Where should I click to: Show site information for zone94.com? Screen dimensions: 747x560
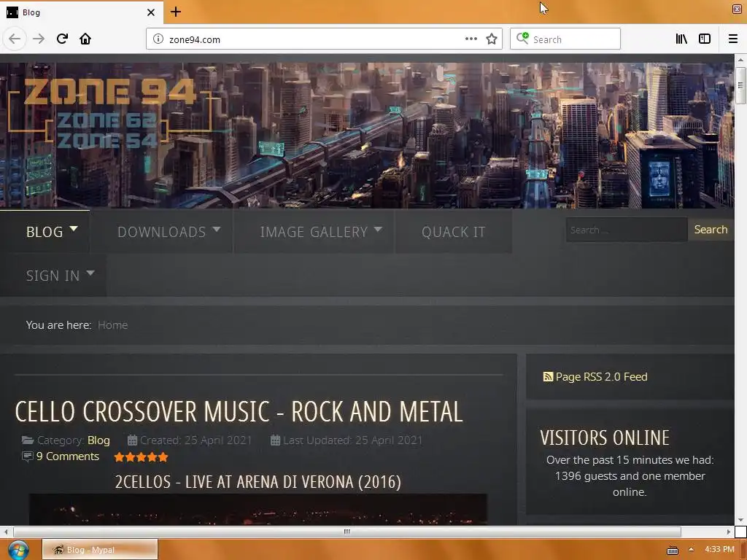point(158,39)
